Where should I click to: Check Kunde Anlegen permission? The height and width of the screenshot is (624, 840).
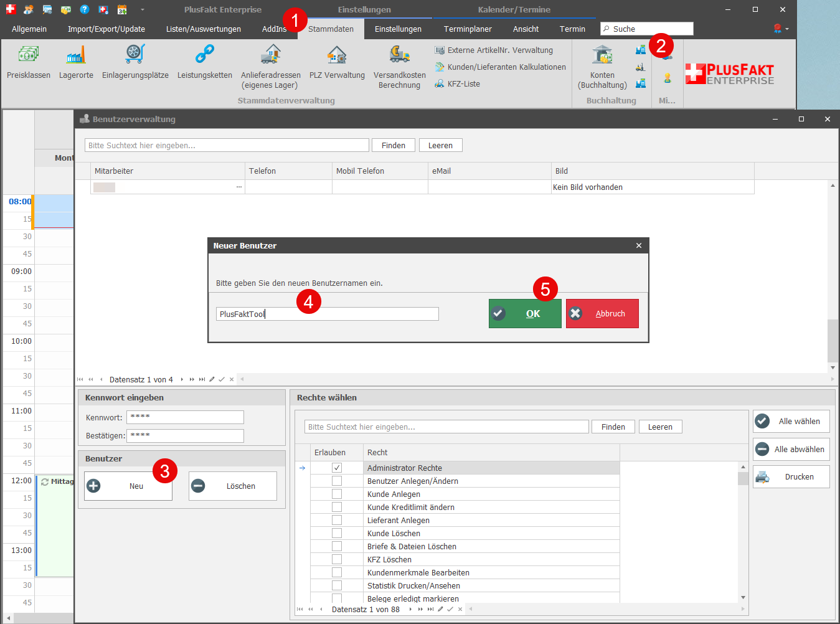pyautogui.click(x=337, y=494)
